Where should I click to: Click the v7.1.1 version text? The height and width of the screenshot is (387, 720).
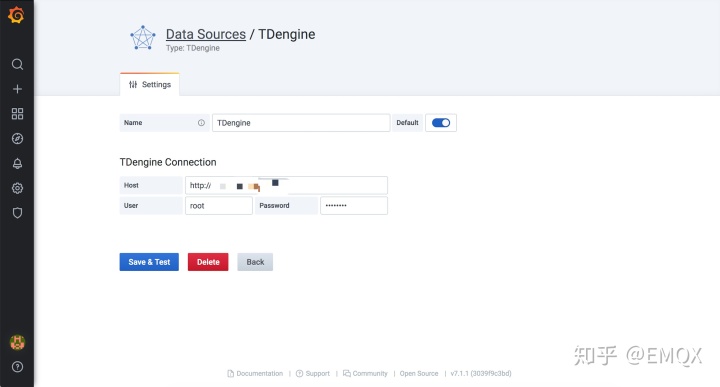tap(481, 374)
